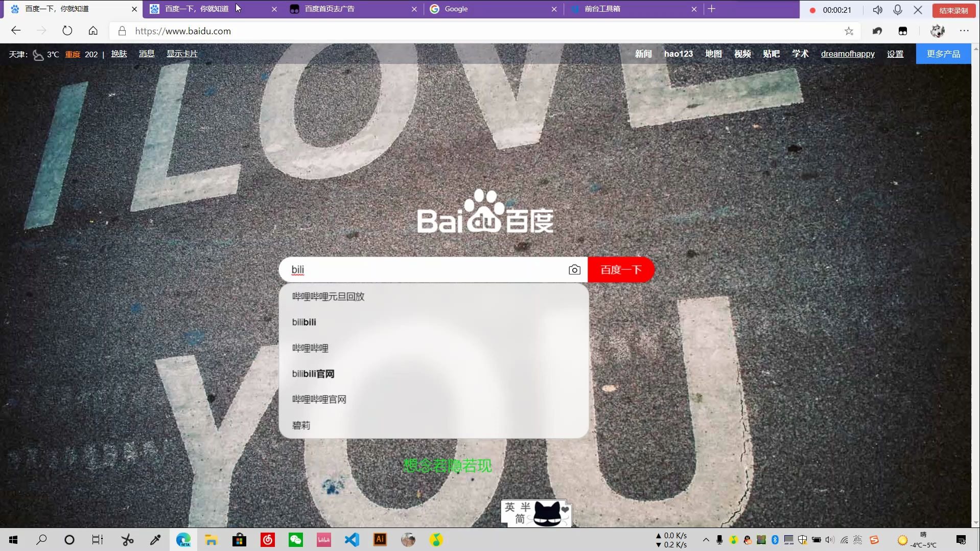Click 英 to switch input language
This screenshot has height=551, width=980.
pos(509,507)
